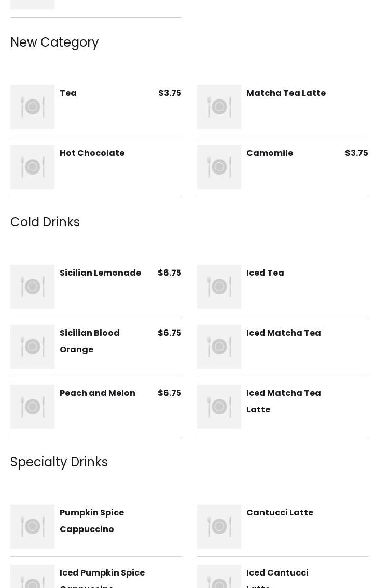The height and width of the screenshot is (588, 389).
Task: Click the Matcha Tea Latte placeholder image
Action: (219, 107)
